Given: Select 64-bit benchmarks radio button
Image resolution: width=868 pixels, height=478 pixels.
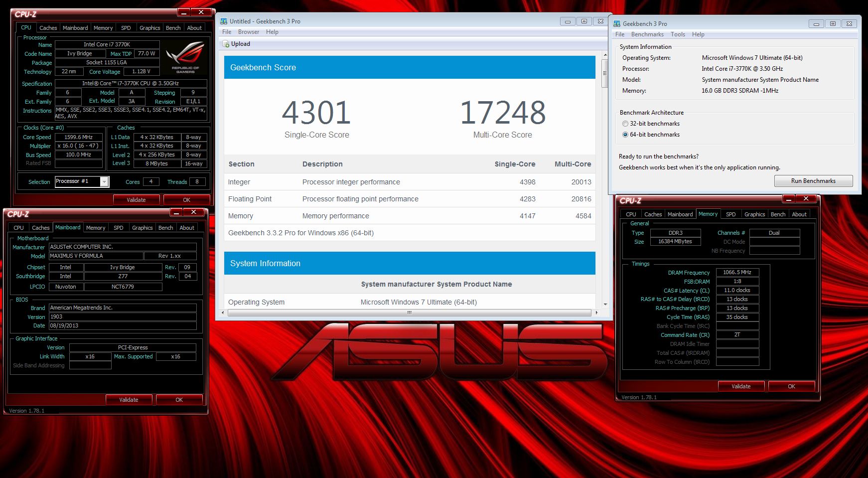Looking at the screenshot, I should pyautogui.click(x=625, y=135).
